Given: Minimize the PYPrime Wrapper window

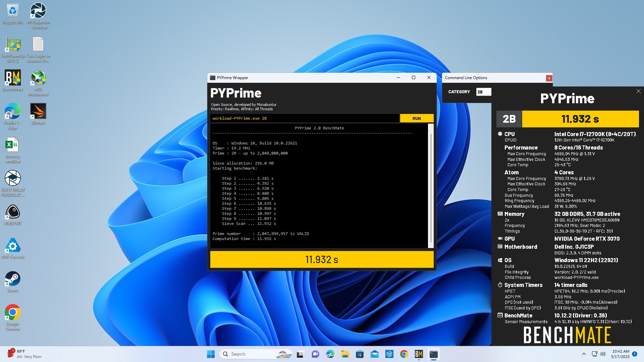Looking at the screenshot, I should coord(398,77).
